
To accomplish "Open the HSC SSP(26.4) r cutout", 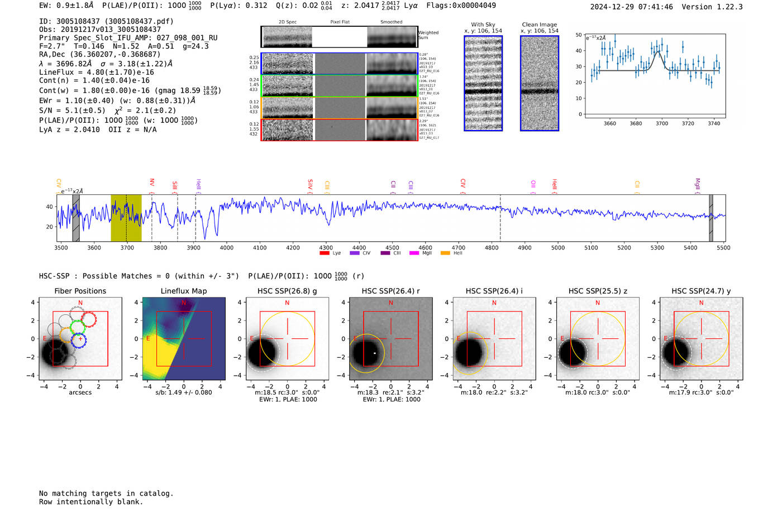I will pos(391,339).
